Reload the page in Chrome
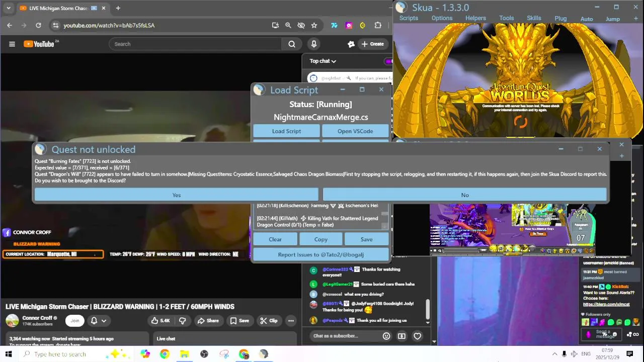This screenshot has width=644, height=362. [x=38, y=25]
